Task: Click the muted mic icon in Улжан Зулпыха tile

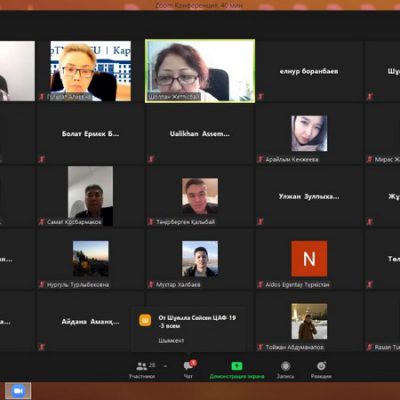Action: (261, 222)
